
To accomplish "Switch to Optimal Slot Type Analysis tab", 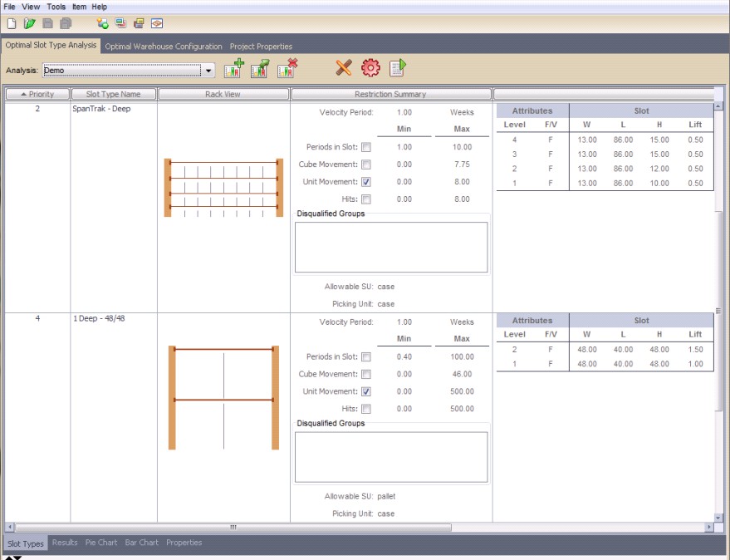I will point(51,45).
